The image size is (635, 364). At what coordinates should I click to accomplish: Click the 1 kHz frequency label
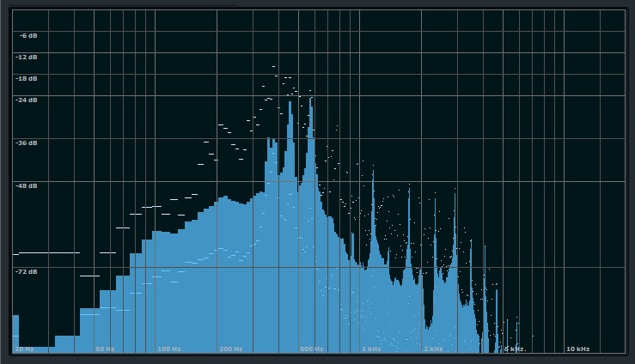coord(371,349)
